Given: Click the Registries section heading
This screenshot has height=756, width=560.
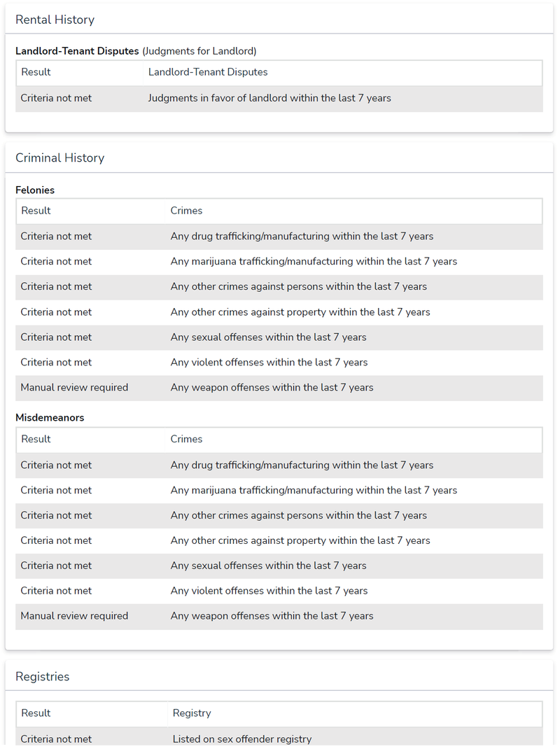Looking at the screenshot, I should [43, 676].
